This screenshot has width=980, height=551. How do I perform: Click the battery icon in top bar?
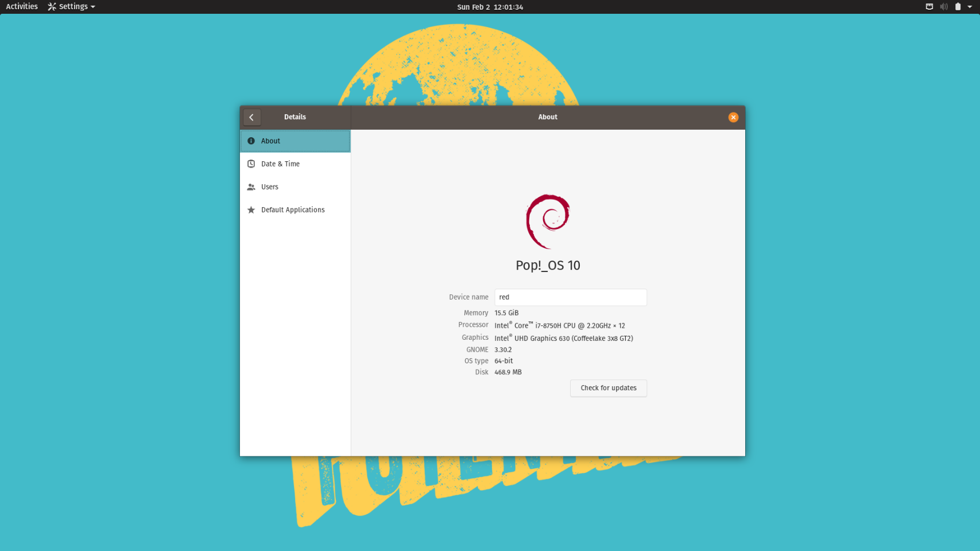958,7
